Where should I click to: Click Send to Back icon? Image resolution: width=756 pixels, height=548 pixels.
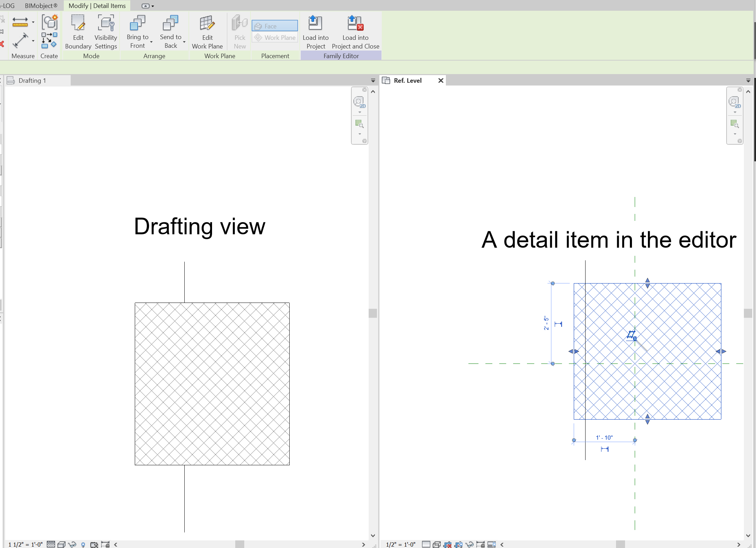pos(170,23)
